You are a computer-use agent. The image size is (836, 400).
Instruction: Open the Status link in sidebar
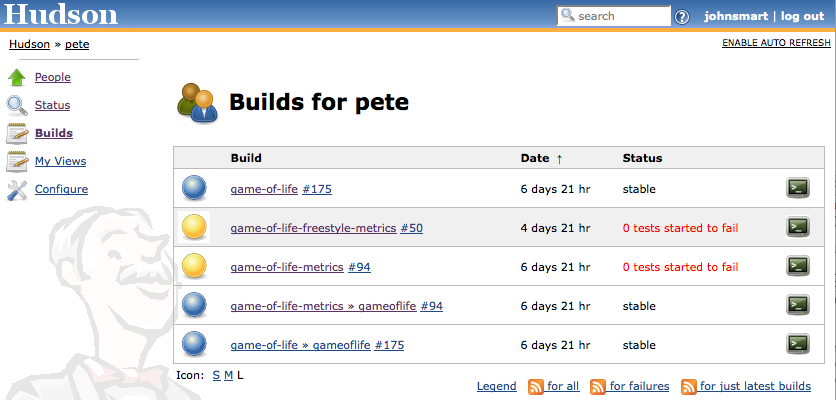[52, 105]
